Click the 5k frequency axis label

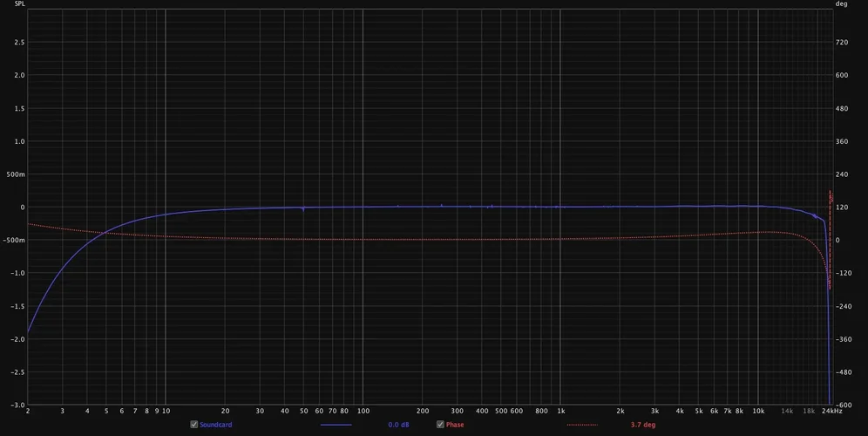[x=699, y=411]
